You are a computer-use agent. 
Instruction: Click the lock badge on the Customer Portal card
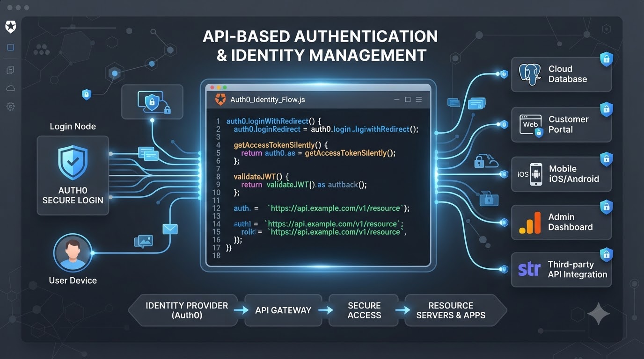[607, 109]
